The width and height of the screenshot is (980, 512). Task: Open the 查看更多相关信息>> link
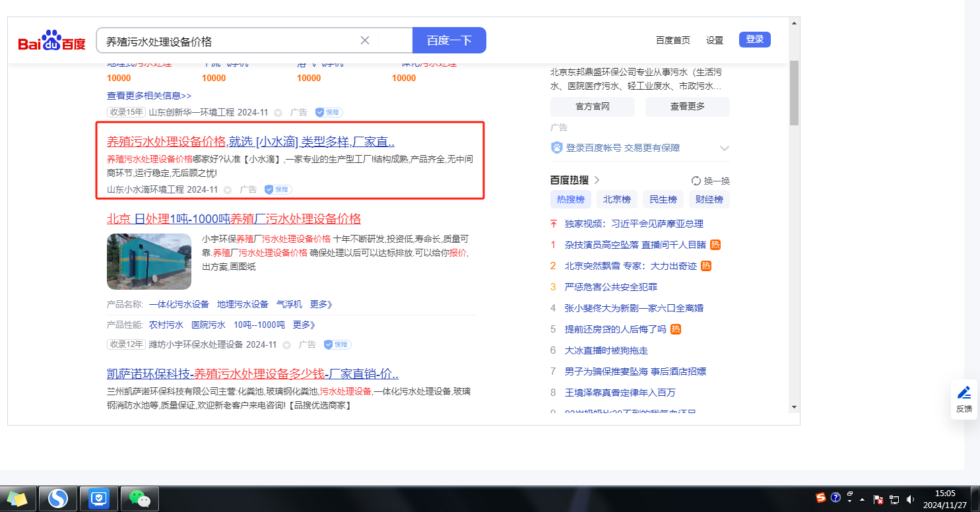(x=149, y=96)
